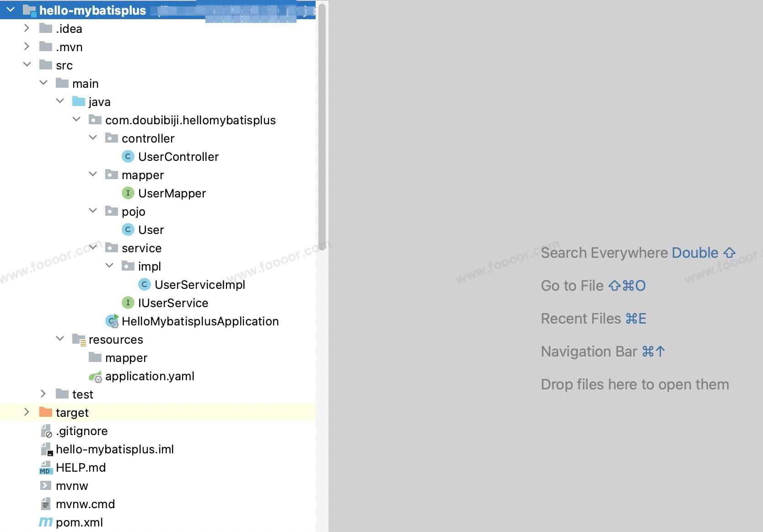
Task: Expand the .mvn folder
Action: point(27,47)
